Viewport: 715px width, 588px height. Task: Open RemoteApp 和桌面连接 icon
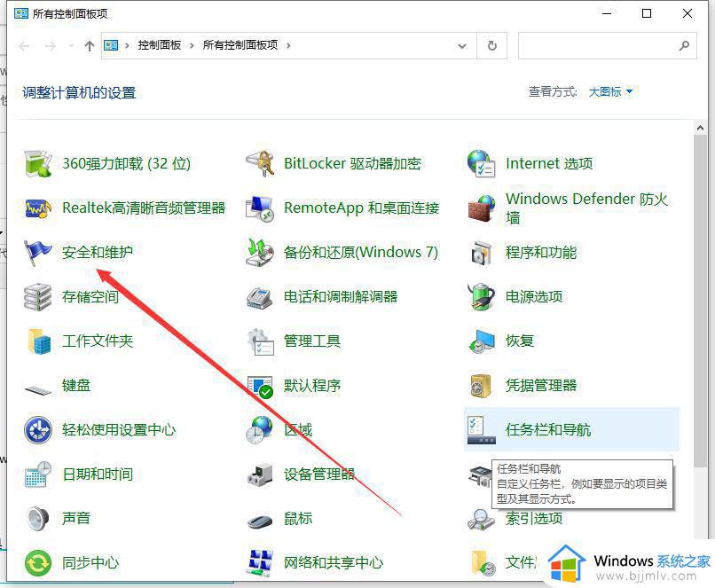tap(259, 208)
